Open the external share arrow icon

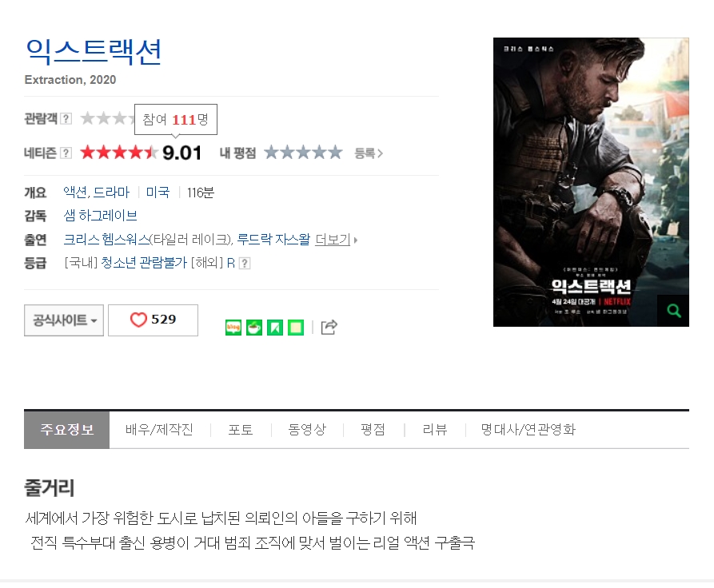[329, 327]
